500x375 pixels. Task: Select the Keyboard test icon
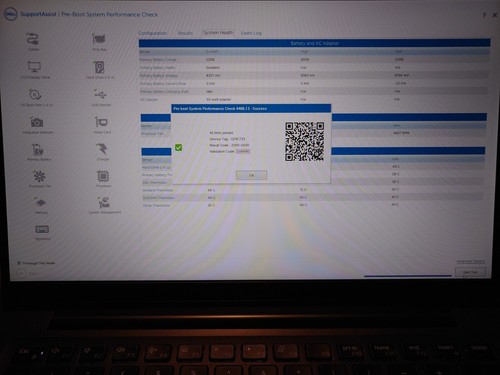pyautogui.click(x=42, y=229)
